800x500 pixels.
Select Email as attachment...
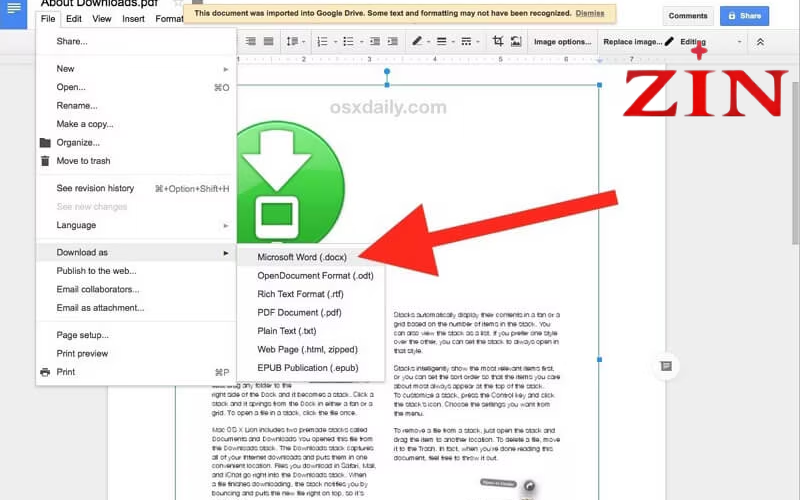[136, 308]
